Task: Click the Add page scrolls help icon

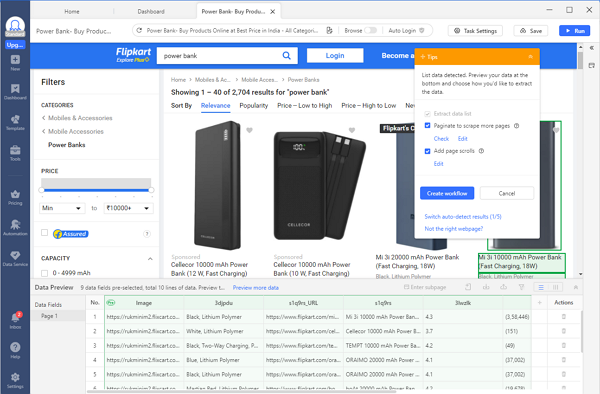Action: click(481, 151)
